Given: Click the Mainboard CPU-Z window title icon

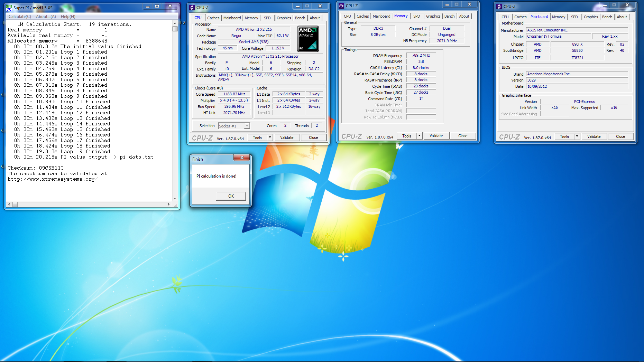Looking at the screenshot, I should 499,6.
